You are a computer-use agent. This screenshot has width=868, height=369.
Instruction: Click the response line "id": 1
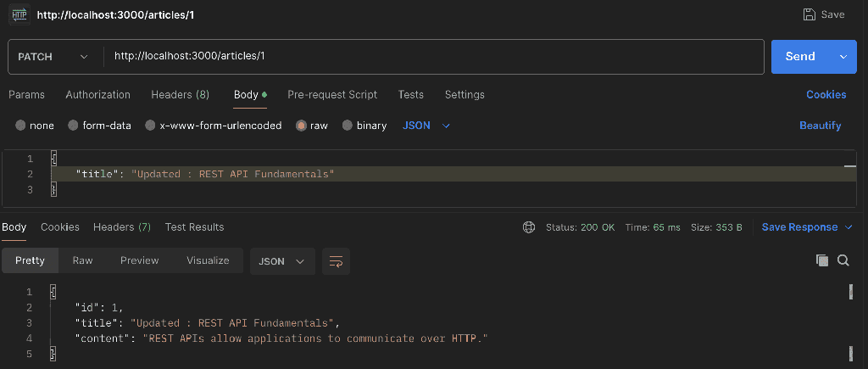coord(99,307)
